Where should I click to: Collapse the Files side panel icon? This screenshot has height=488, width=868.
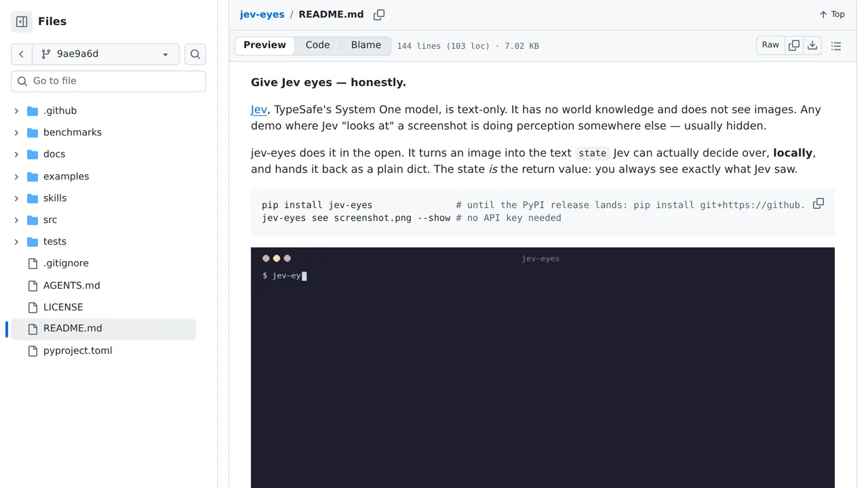pos(22,22)
